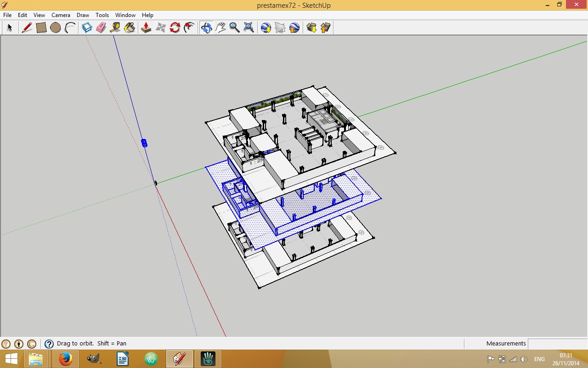Use the Paint Bucket tool

pos(130,28)
